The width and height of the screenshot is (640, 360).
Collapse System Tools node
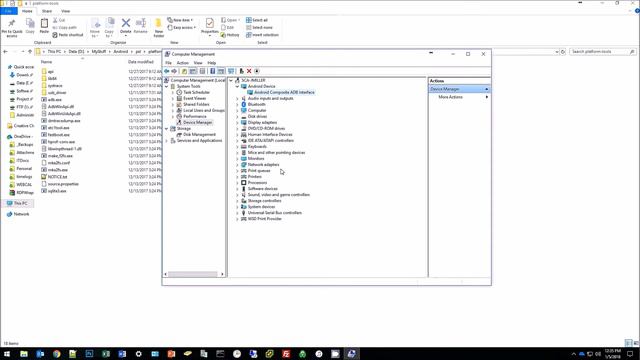[167, 87]
